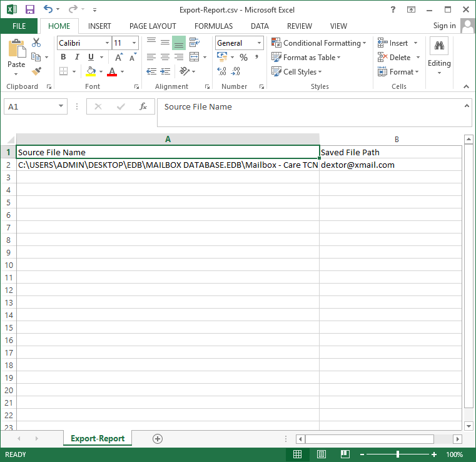Switch to the FORMULAS tab
This screenshot has height=462, width=476.
point(213,26)
